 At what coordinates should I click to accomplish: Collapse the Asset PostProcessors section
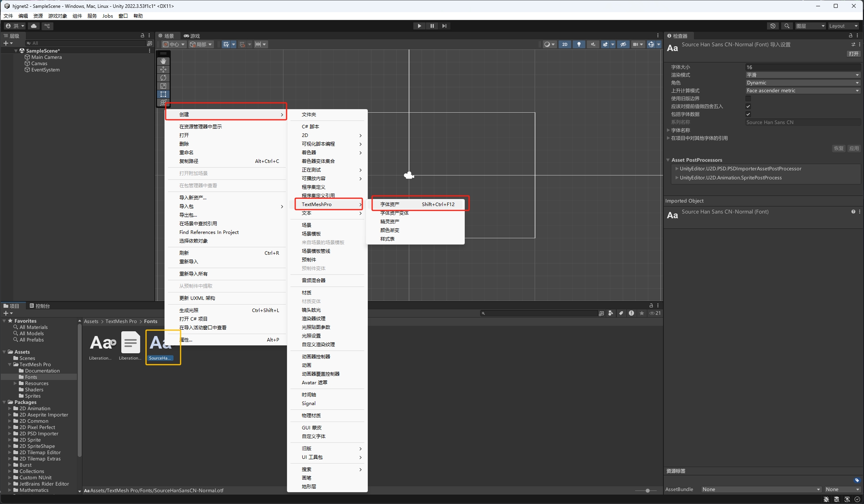click(x=668, y=160)
